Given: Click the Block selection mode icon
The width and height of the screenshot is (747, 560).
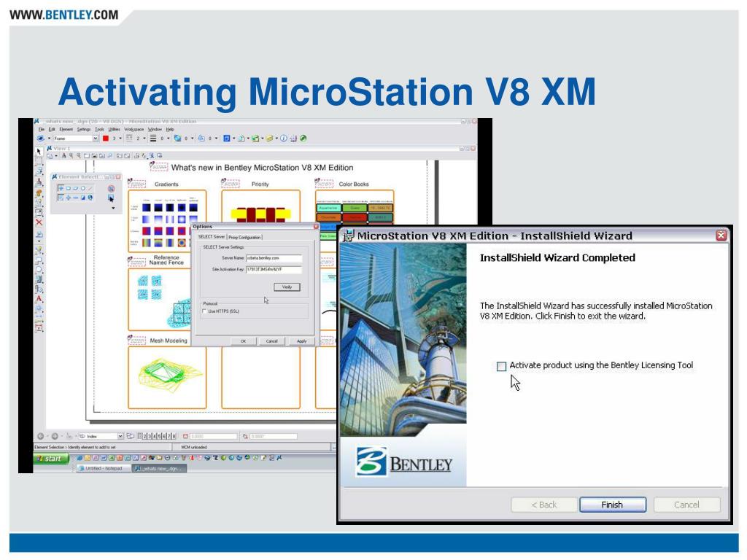Looking at the screenshot, I should click(x=68, y=188).
